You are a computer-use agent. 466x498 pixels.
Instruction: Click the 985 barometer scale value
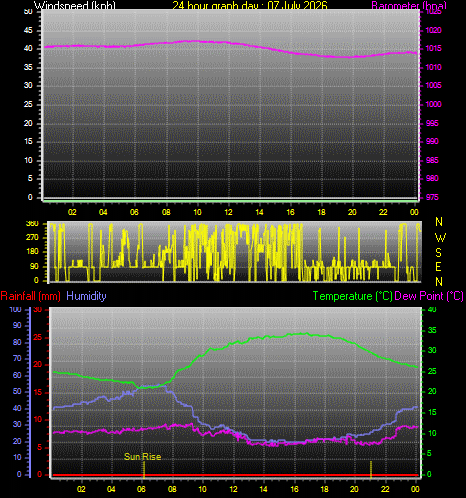[x=432, y=160]
